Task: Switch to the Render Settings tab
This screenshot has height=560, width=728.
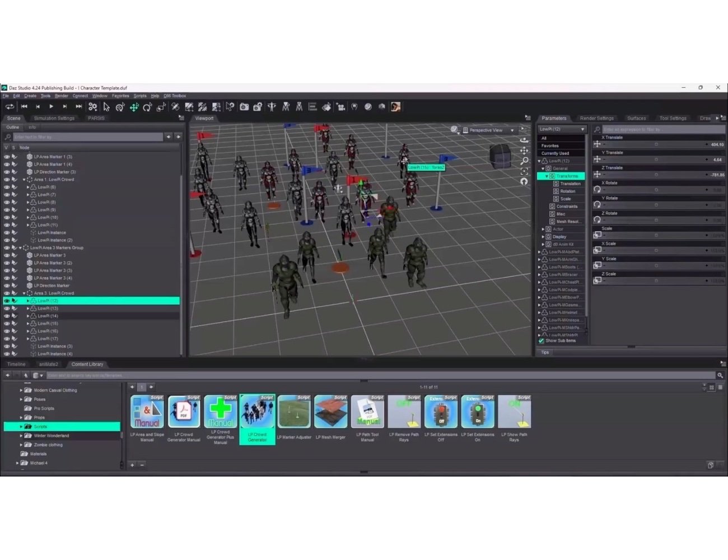Action: click(x=597, y=118)
